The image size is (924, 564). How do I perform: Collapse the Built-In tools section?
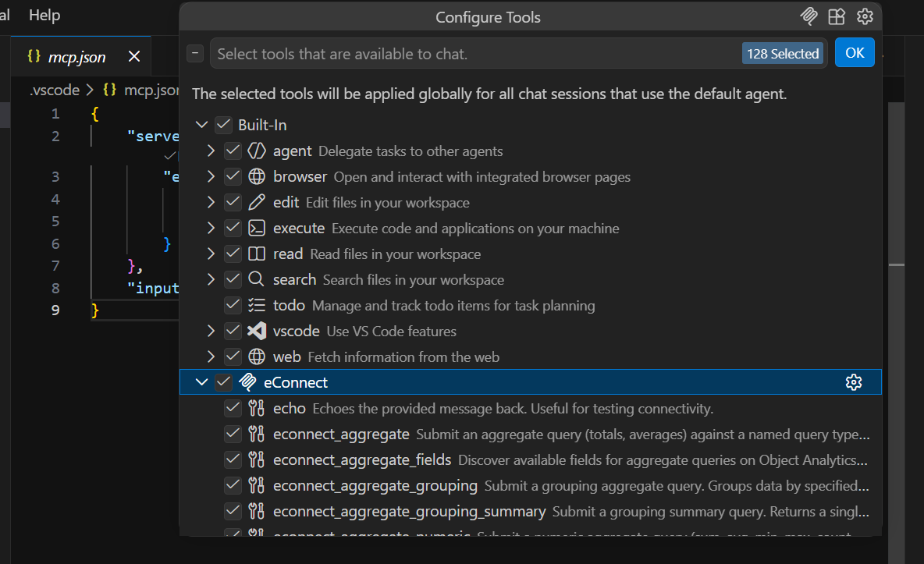pos(201,124)
